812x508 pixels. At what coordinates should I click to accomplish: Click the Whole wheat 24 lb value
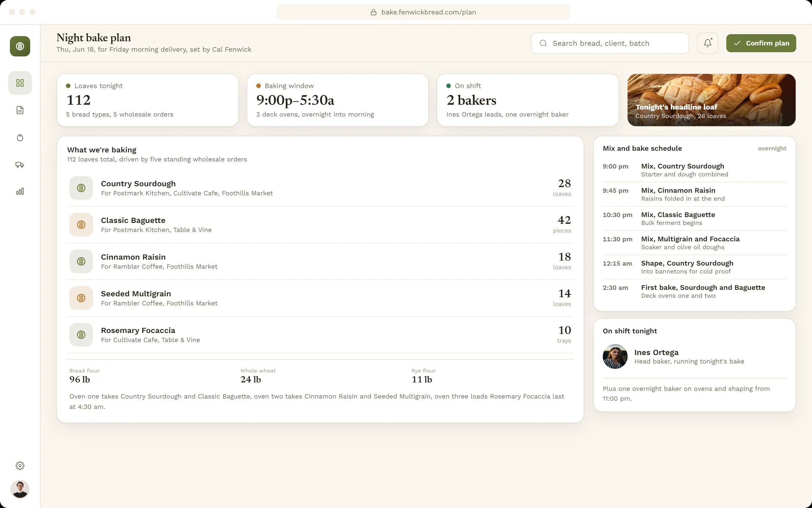point(251,380)
